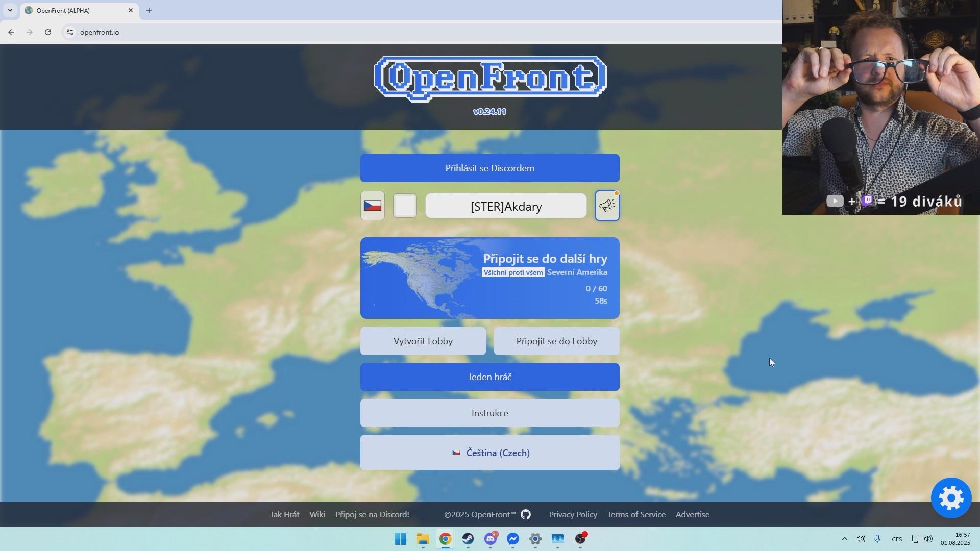Follow the Jak Hrát footer link

click(x=285, y=514)
